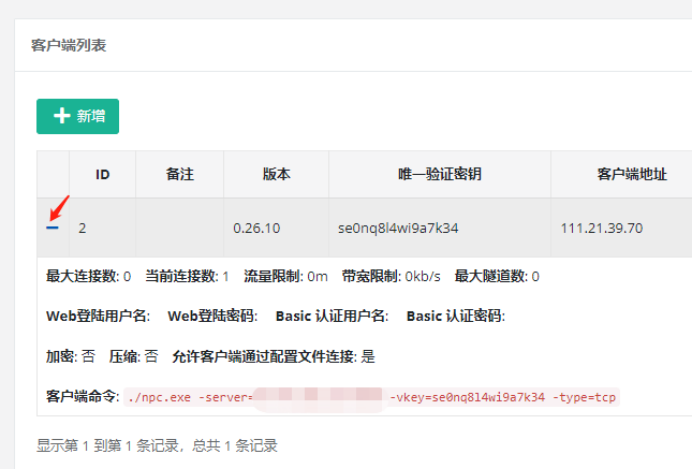The height and width of the screenshot is (469, 692).
Task: Click the 加密 setting label
Action: pos(62,356)
